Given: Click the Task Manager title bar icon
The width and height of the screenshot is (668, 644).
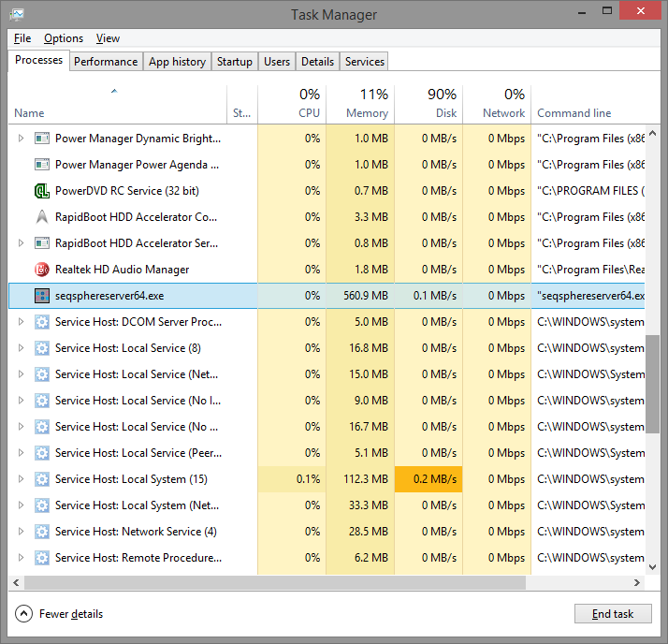Looking at the screenshot, I should click(17, 14).
